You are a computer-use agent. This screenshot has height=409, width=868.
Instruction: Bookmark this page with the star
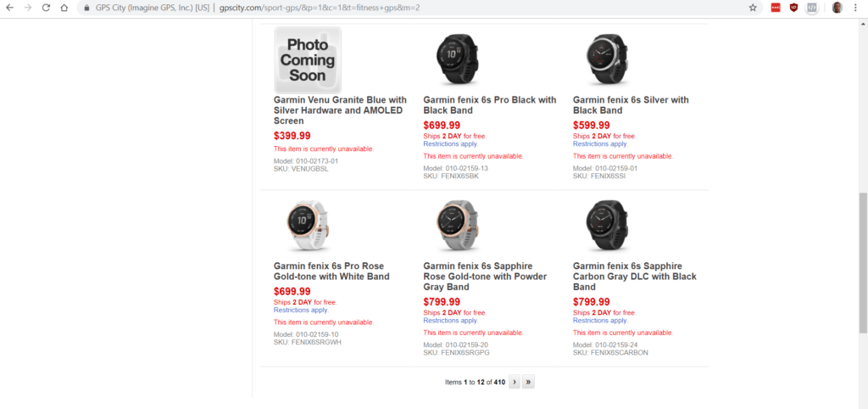[x=753, y=8]
